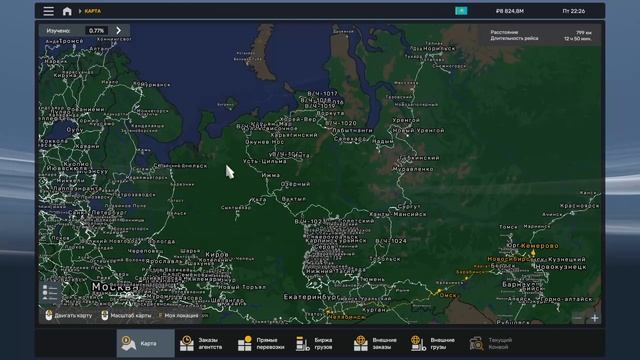Select Кемерово city label
Image resolution: width=640 pixels, height=360 pixels.
[540, 246]
